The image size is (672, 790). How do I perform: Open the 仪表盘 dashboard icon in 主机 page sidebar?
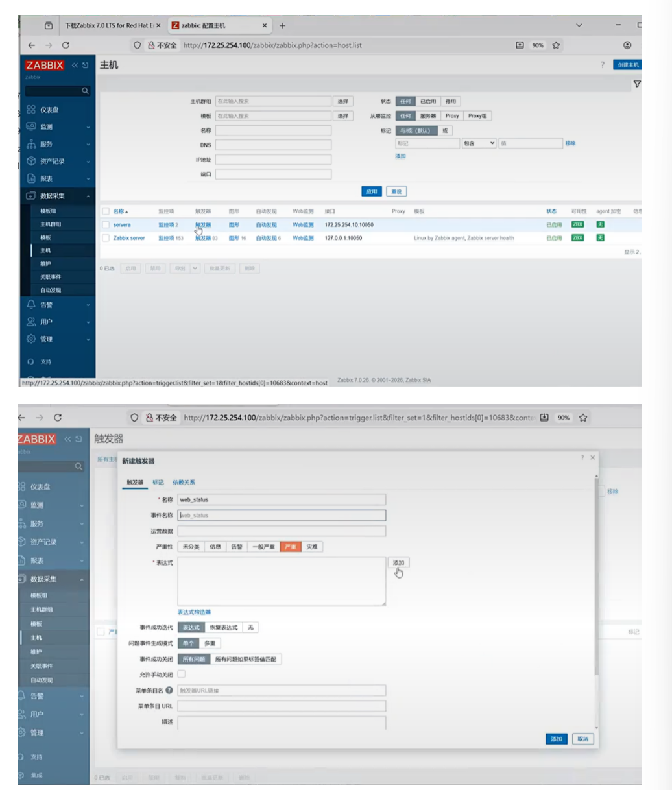31,110
